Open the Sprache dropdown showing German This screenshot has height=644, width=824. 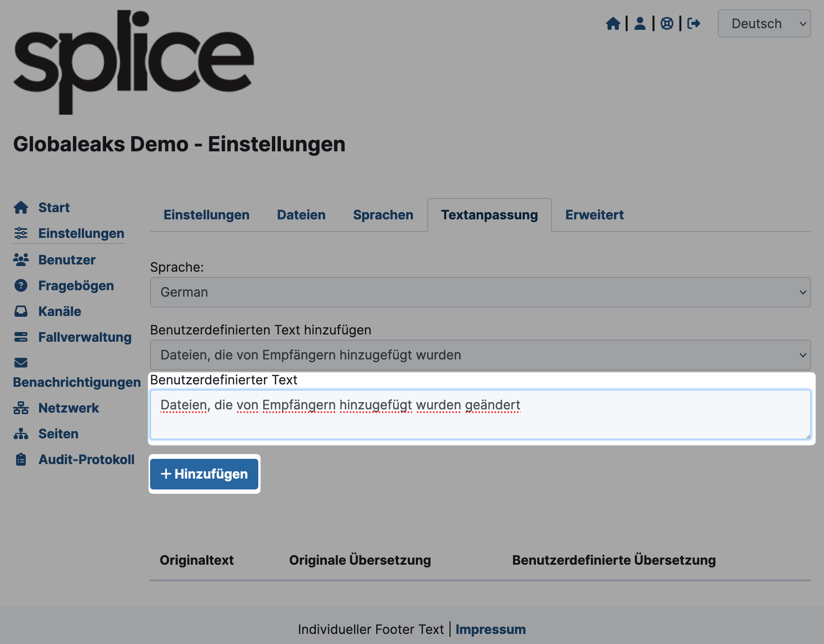480,292
